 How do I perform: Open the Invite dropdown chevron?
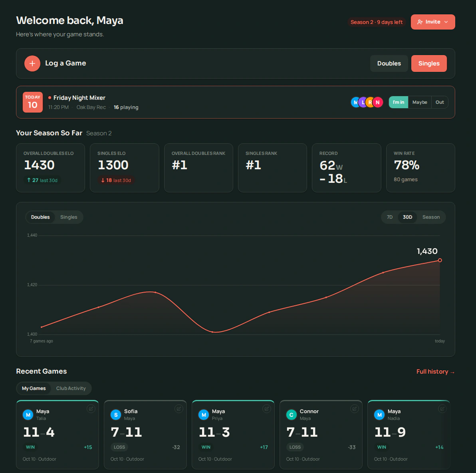[x=446, y=22]
